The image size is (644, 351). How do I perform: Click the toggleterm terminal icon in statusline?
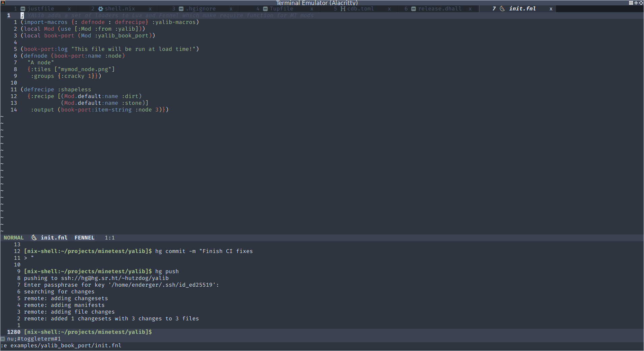pos(3,339)
